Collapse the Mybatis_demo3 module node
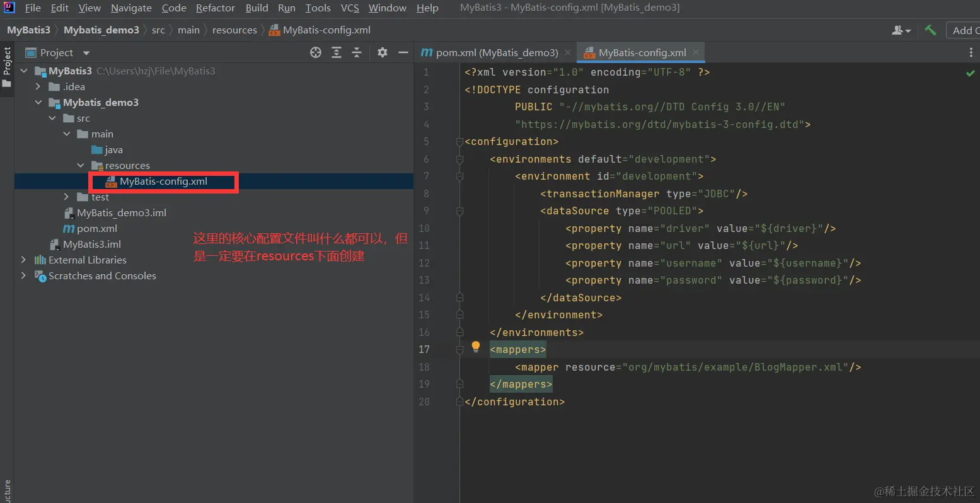The image size is (980, 503). (38, 102)
